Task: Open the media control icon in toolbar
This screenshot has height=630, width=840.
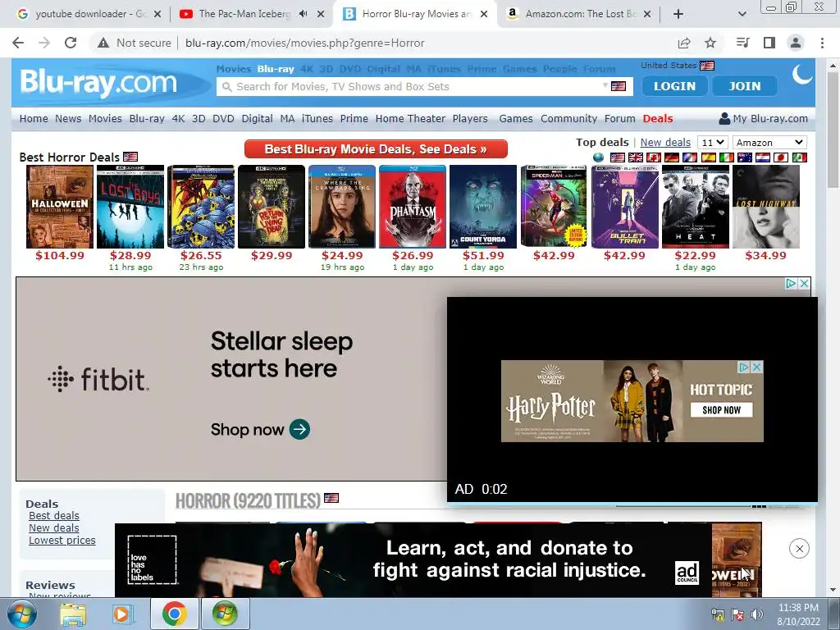Action: click(742, 43)
